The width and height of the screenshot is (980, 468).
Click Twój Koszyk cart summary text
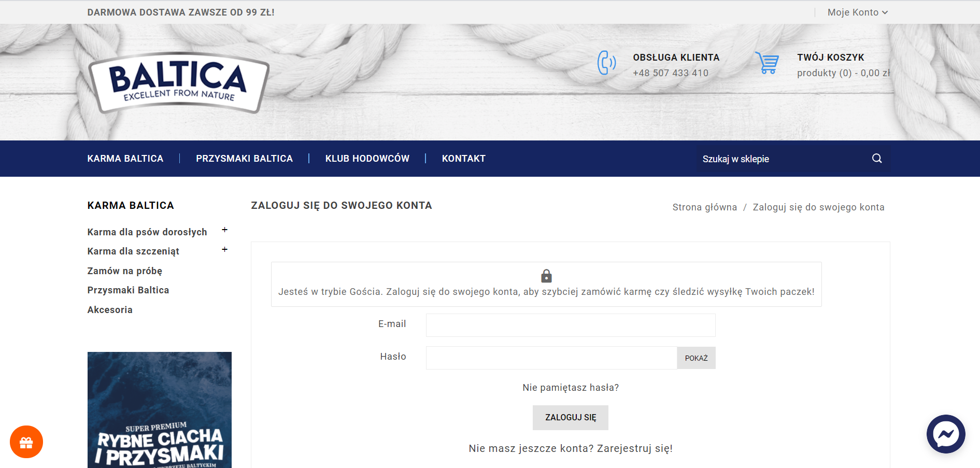coord(844,65)
